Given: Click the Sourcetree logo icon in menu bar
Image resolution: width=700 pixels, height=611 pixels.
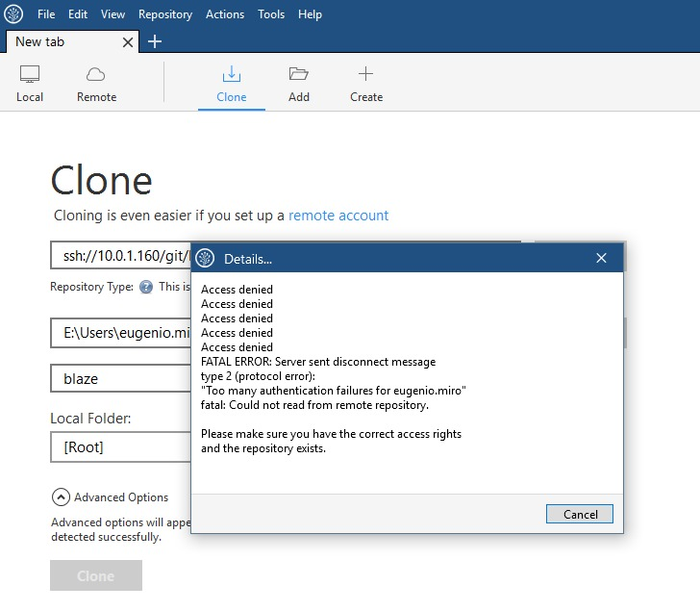Looking at the screenshot, I should coord(13,13).
